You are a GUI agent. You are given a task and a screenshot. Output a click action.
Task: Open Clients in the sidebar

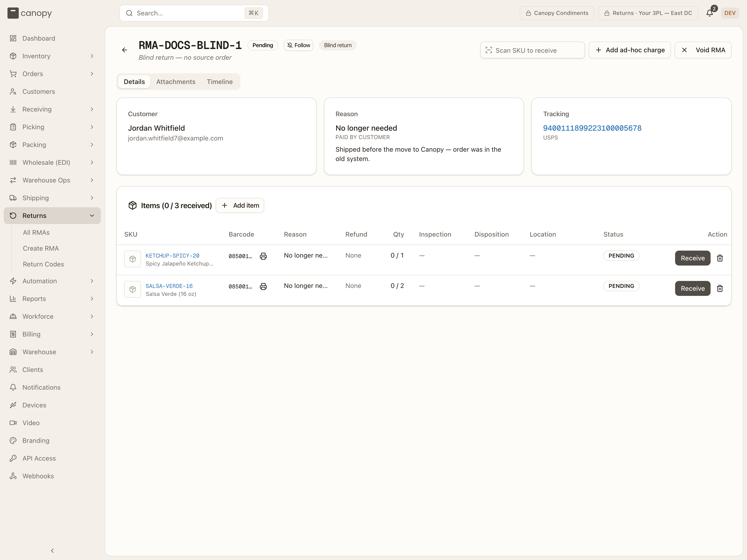(52, 370)
